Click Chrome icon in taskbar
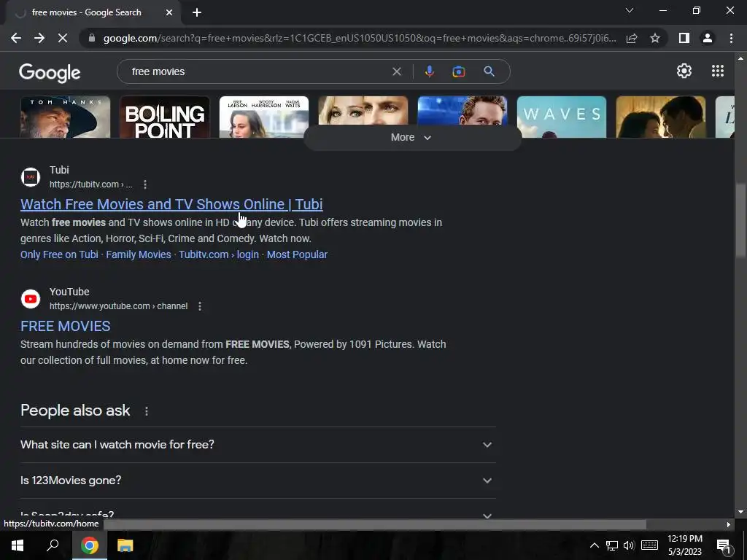747x560 pixels. [90, 545]
